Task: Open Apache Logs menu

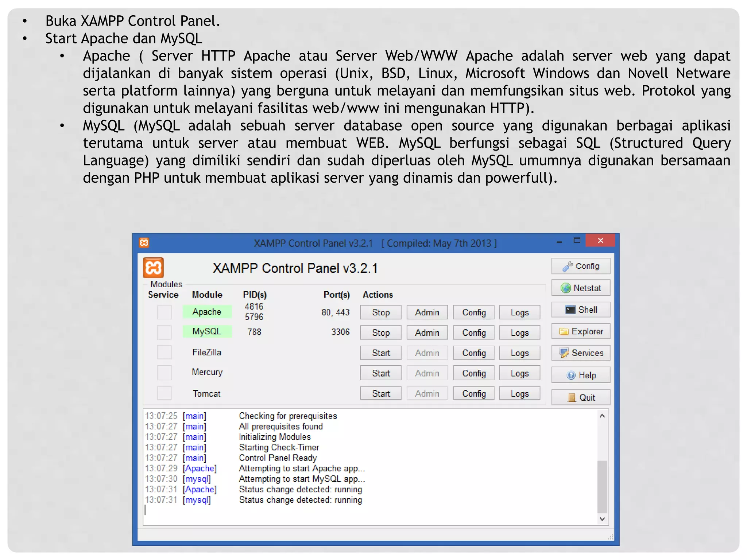Action: [x=519, y=312]
